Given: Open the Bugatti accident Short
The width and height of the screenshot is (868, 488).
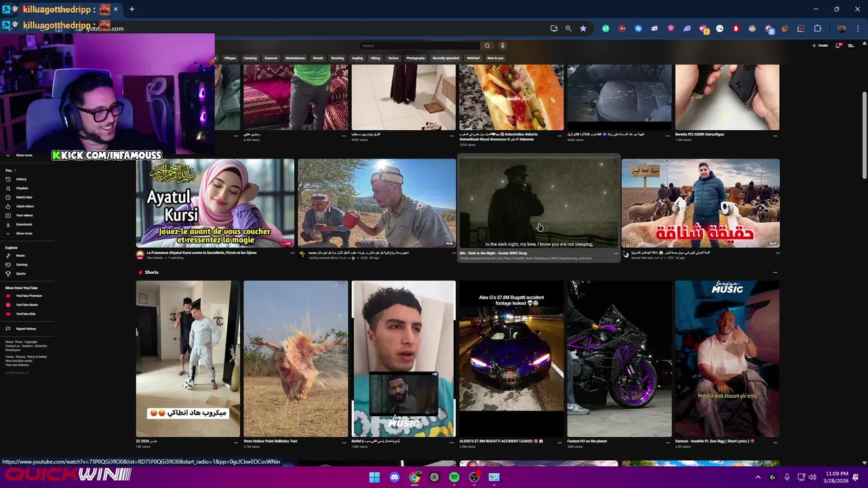Looking at the screenshot, I should pos(511,359).
